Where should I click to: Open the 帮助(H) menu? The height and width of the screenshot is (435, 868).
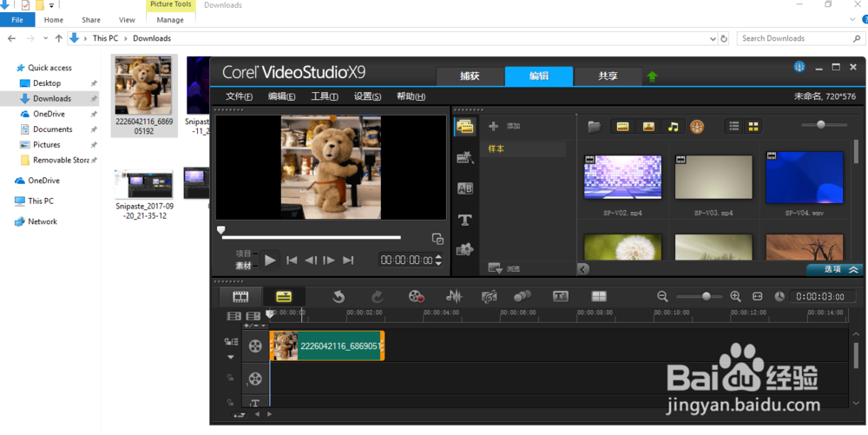(x=411, y=96)
